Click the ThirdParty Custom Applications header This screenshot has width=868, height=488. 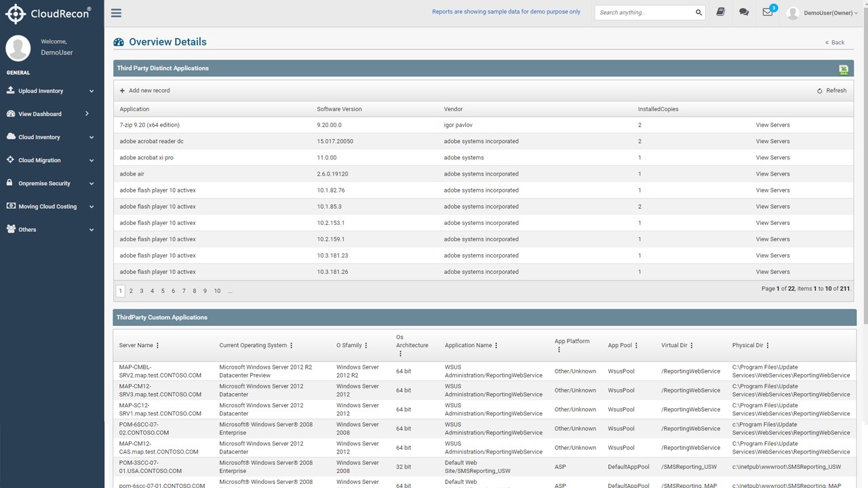161,317
